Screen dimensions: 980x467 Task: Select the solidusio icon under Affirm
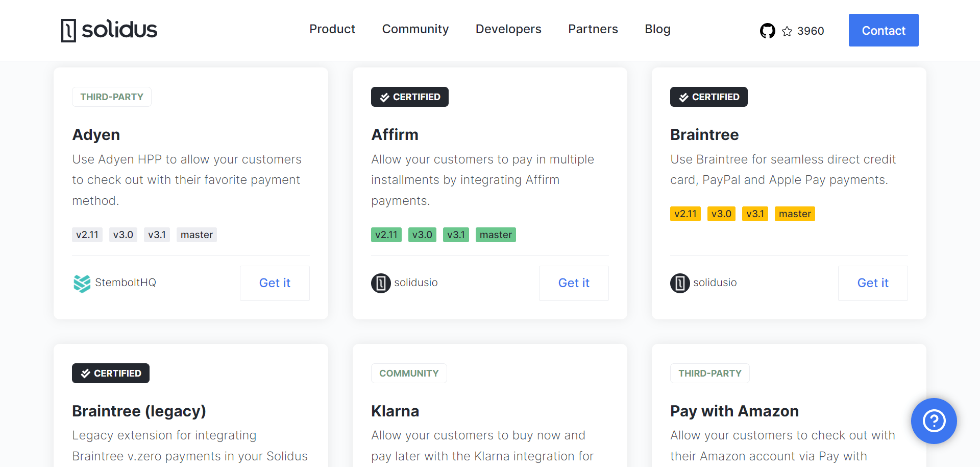click(380, 283)
